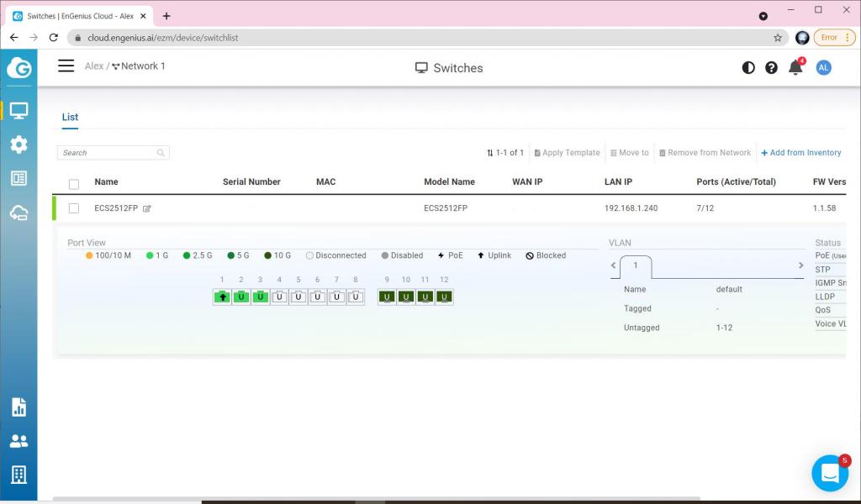Image resolution: width=861 pixels, height=504 pixels.
Task: Open the reports chart sidebar icon
Action: coord(18,407)
